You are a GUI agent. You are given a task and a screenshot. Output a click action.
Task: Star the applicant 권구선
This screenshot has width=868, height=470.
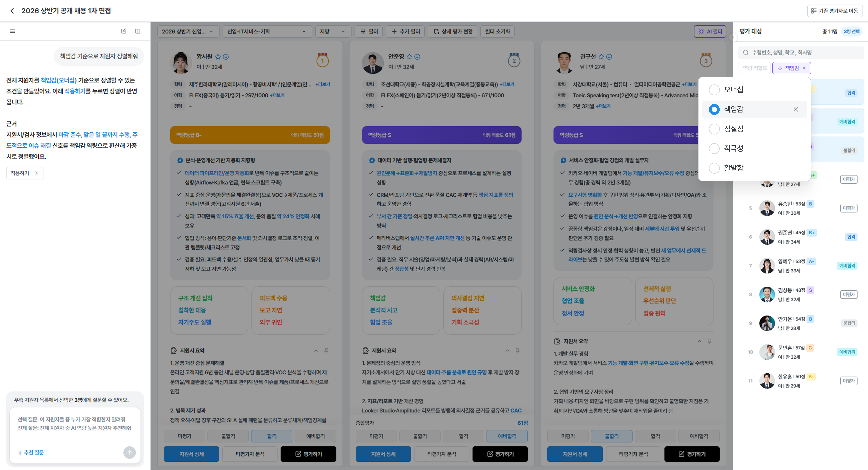point(601,57)
